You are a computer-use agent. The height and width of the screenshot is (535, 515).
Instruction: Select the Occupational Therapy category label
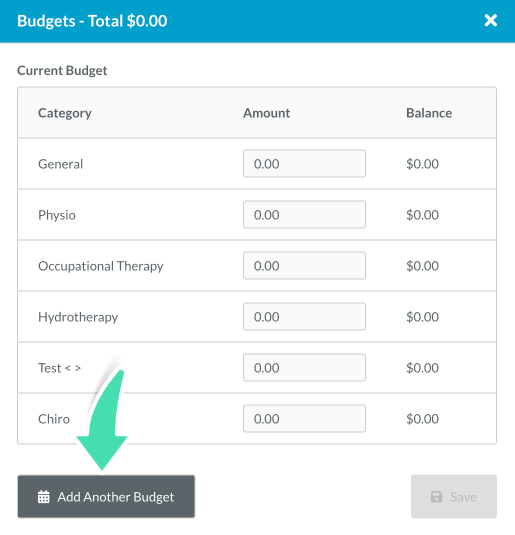(101, 266)
